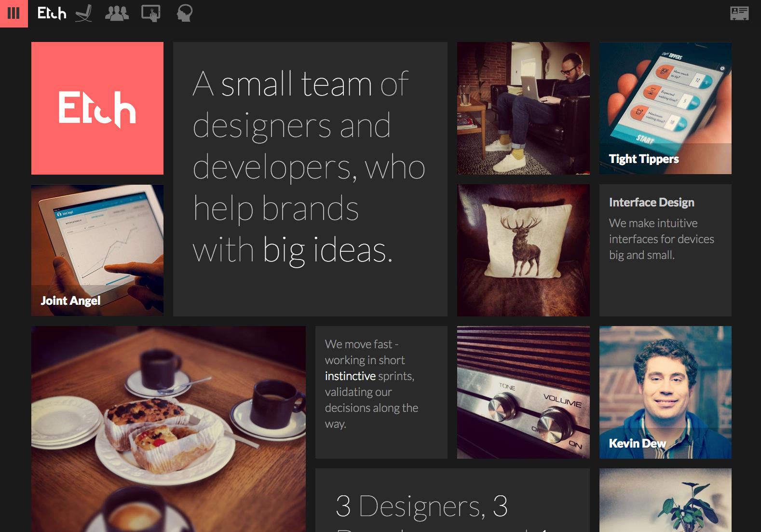Click the stag cushion photo tile
The image size is (761, 532).
coord(523,250)
